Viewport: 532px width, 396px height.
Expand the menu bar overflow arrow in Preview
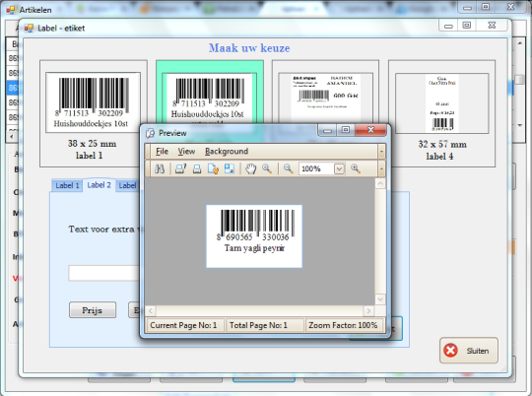tap(381, 152)
